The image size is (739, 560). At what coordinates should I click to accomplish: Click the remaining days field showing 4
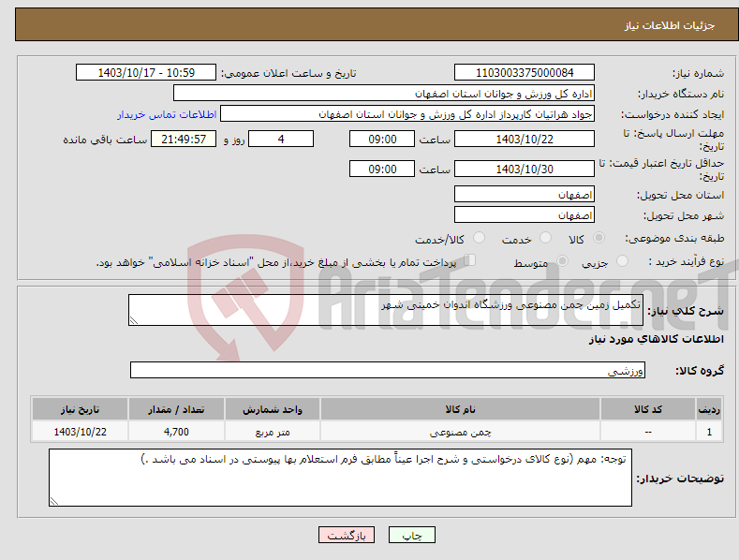coord(281,139)
